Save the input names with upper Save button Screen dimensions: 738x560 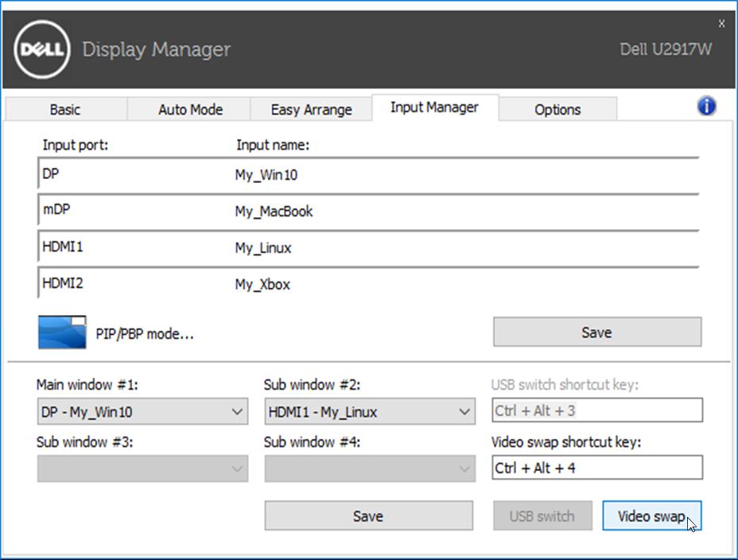point(597,332)
